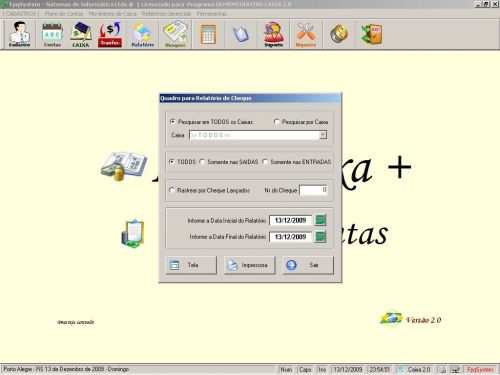Click the clipboard icon on background

click(133, 233)
